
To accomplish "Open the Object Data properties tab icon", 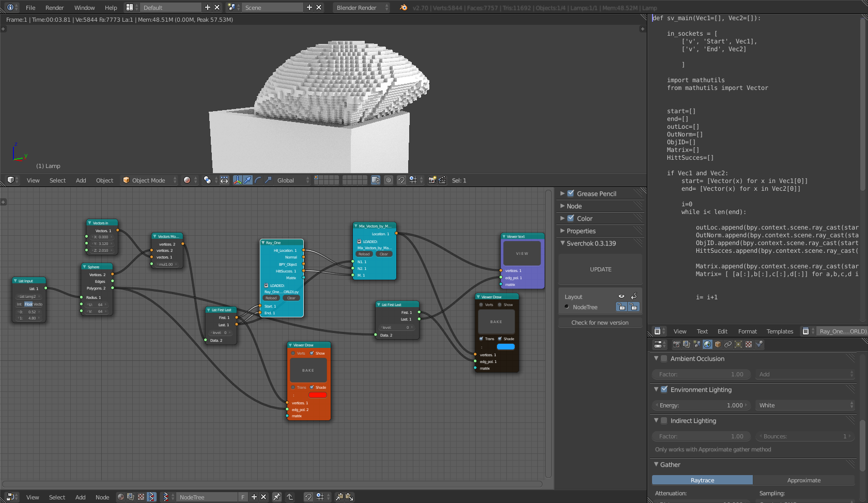I will pos(738,344).
